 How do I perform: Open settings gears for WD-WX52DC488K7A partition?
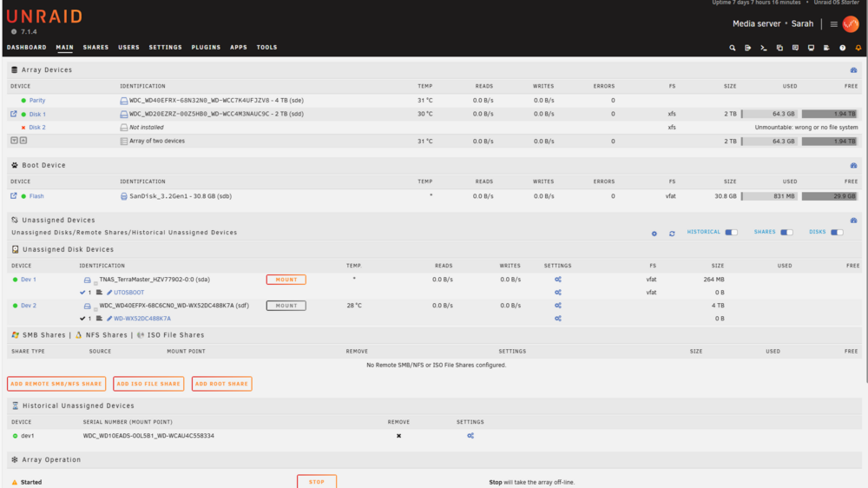558,319
